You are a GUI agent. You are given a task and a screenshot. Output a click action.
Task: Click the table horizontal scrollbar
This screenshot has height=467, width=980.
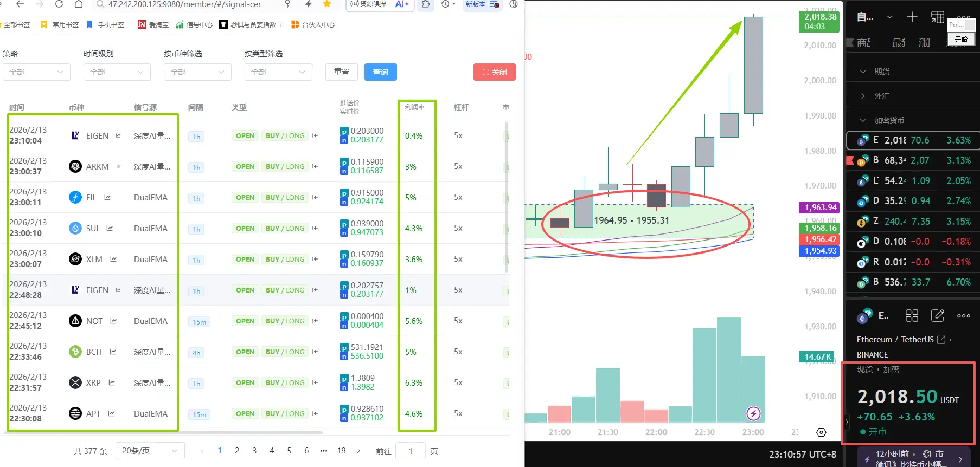click(x=164, y=433)
